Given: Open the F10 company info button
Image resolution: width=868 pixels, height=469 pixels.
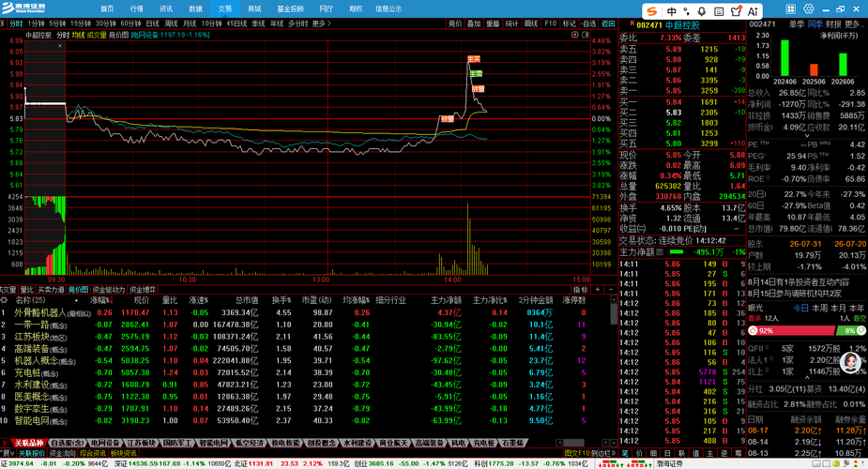Looking at the screenshot, I should click(x=550, y=23).
